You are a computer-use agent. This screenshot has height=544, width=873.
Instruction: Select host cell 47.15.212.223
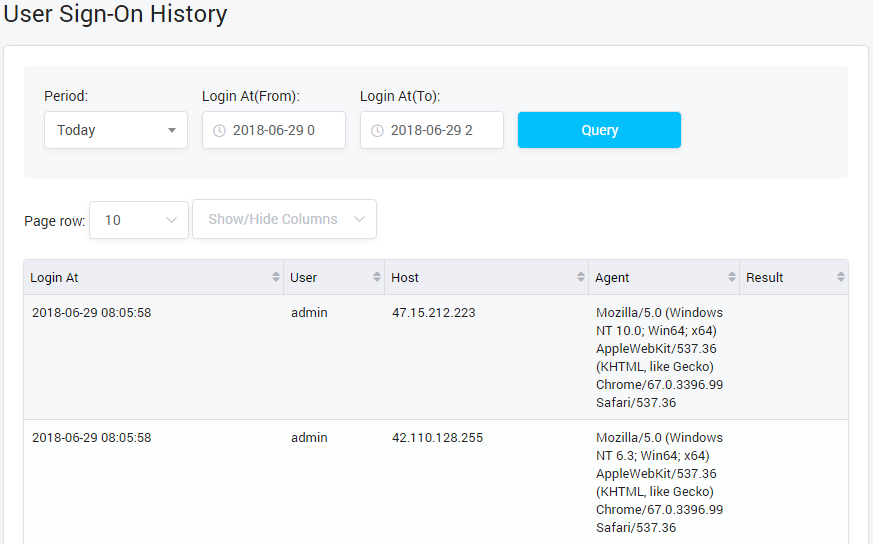pyautogui.click(x=434, y=312)
